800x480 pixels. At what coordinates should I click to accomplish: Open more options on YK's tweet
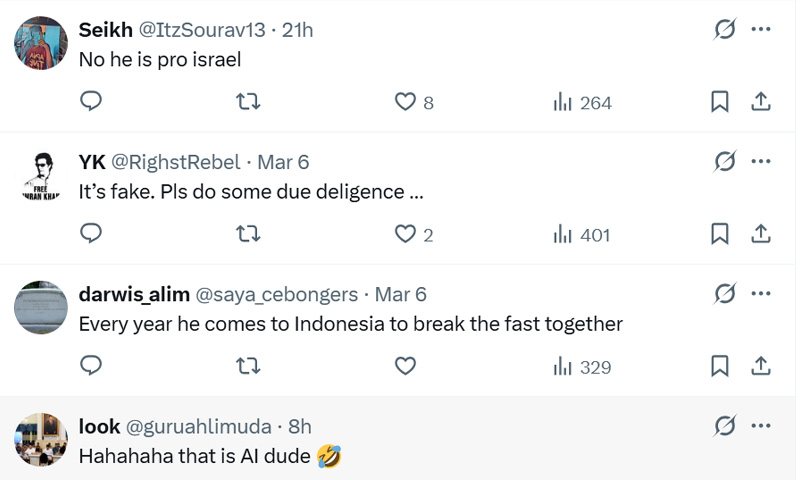(761, 162)
